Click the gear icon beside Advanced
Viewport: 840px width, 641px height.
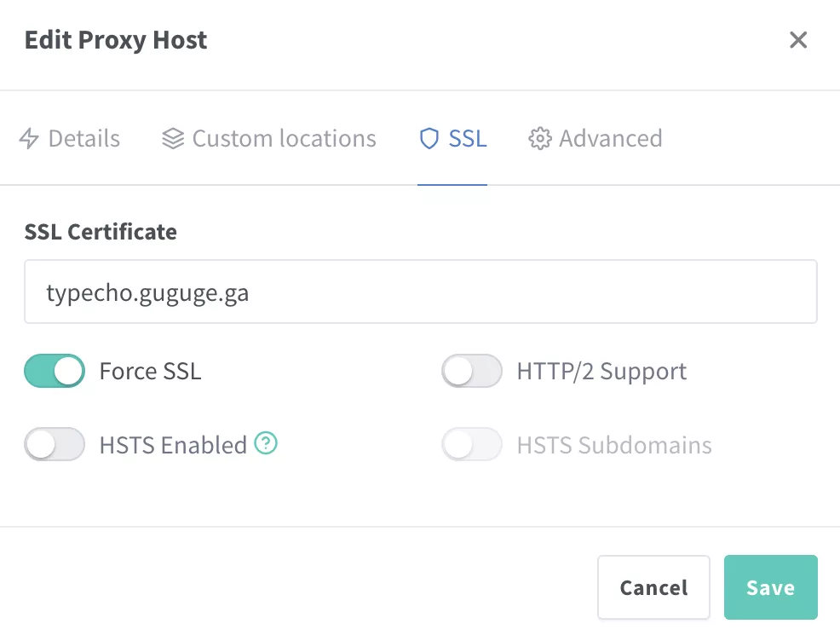(x=539, y=139)
